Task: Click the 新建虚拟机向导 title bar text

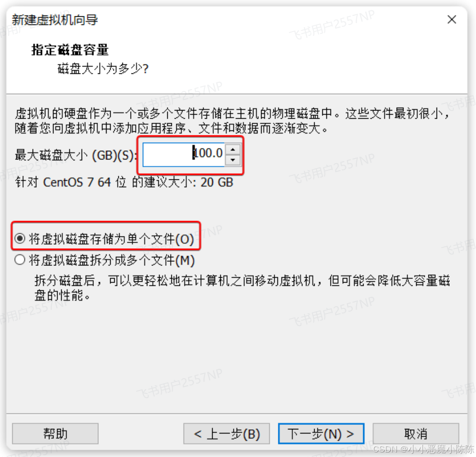Action: pos(55,20)
